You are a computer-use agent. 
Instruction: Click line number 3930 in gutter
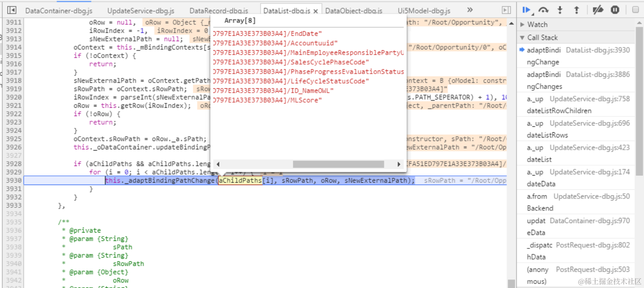coord(14,181)
